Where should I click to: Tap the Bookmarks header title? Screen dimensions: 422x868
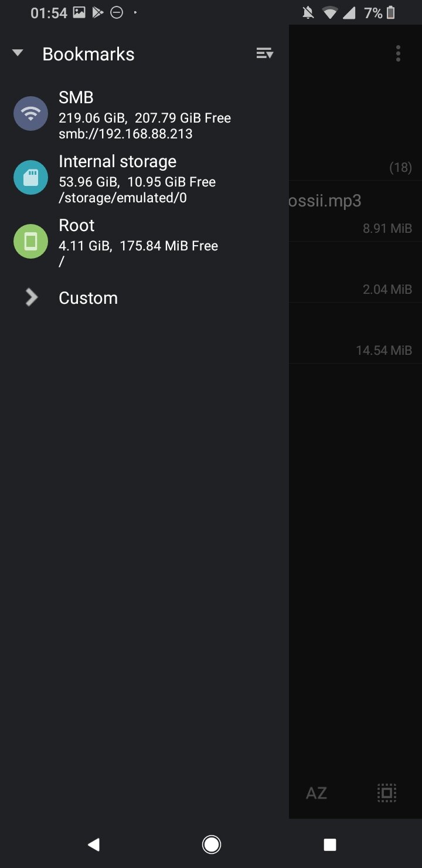[x=89, y=54]
